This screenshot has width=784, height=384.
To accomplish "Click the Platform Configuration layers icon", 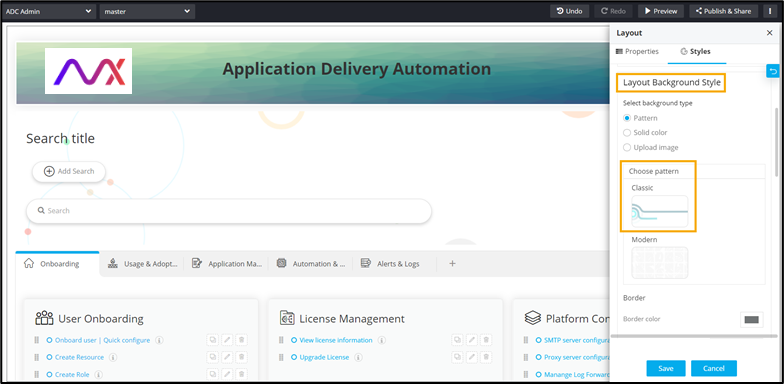I will (x=532, y=318).
